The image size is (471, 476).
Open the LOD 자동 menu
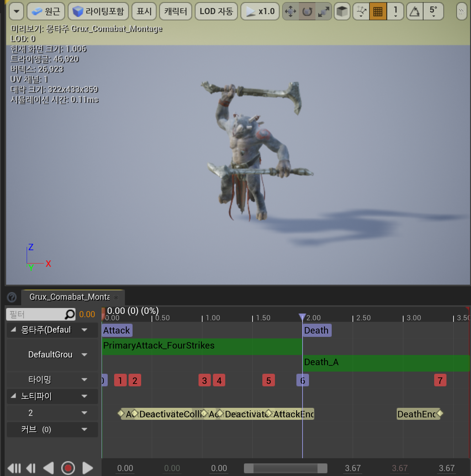[216, 11]
